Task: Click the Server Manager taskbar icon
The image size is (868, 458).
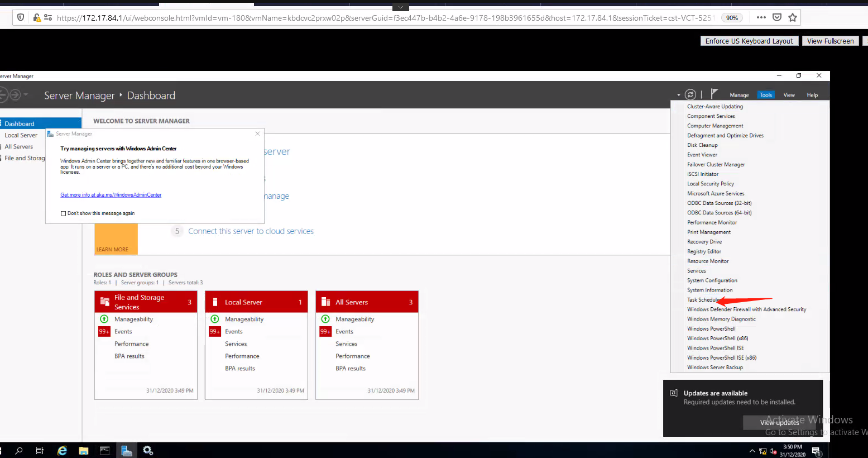Action: point(127,450)
